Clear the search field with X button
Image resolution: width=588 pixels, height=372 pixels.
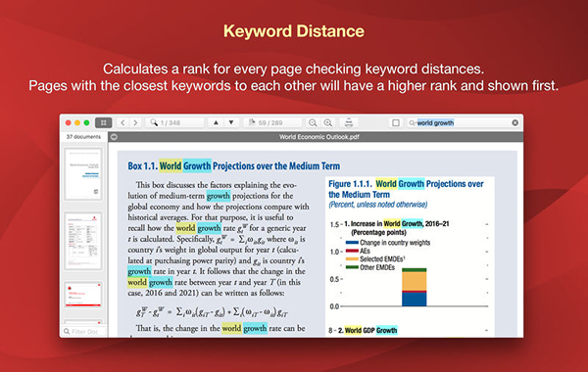(514, 122)
